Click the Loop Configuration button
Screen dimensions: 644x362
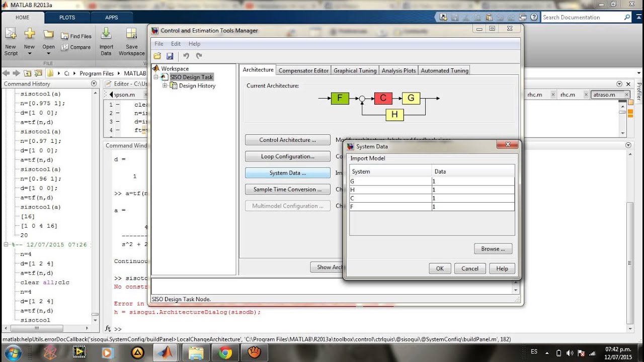click(288, 156)
